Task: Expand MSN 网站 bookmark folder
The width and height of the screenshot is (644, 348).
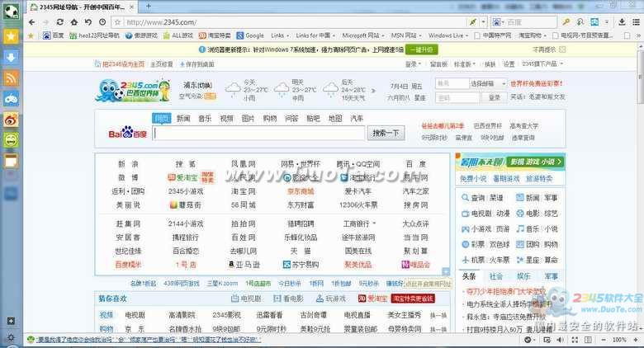Action: click(406, 35)
